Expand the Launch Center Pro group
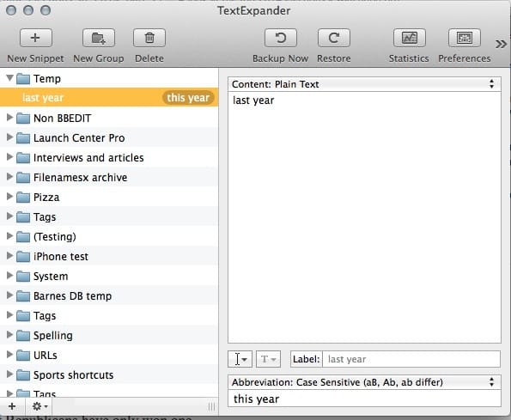The width and height of the screenshot is (511, 420). [9, 137]
